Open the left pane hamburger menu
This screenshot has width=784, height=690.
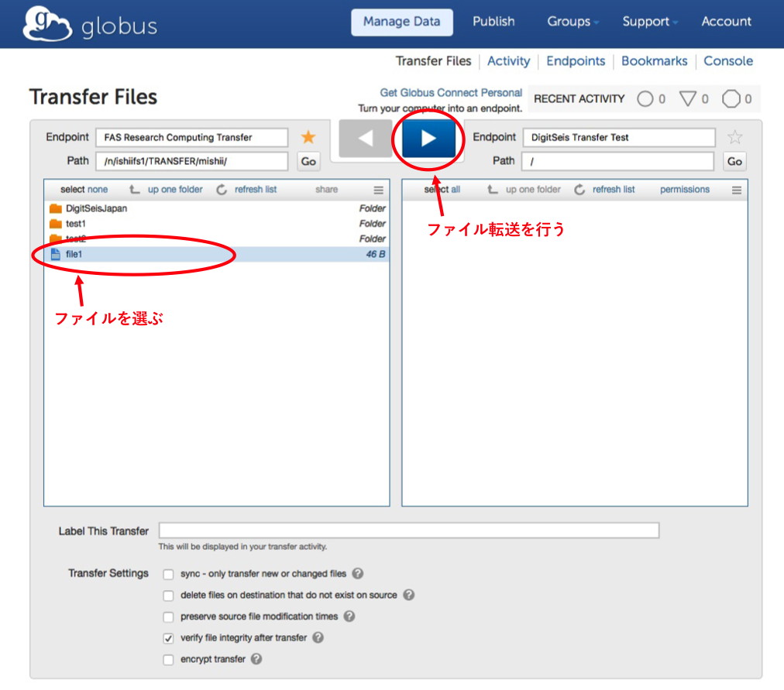tap(379, 190)
